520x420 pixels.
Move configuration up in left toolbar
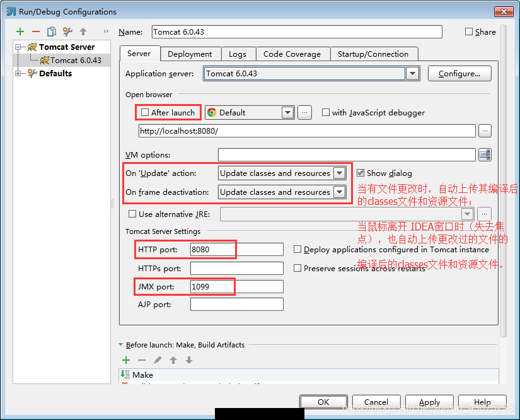point(83,32)
